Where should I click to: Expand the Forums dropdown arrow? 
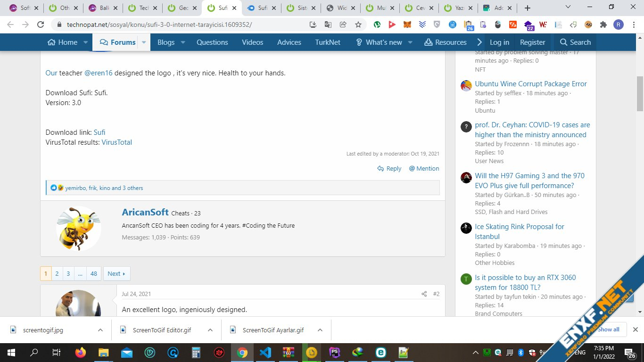point(144,42)
